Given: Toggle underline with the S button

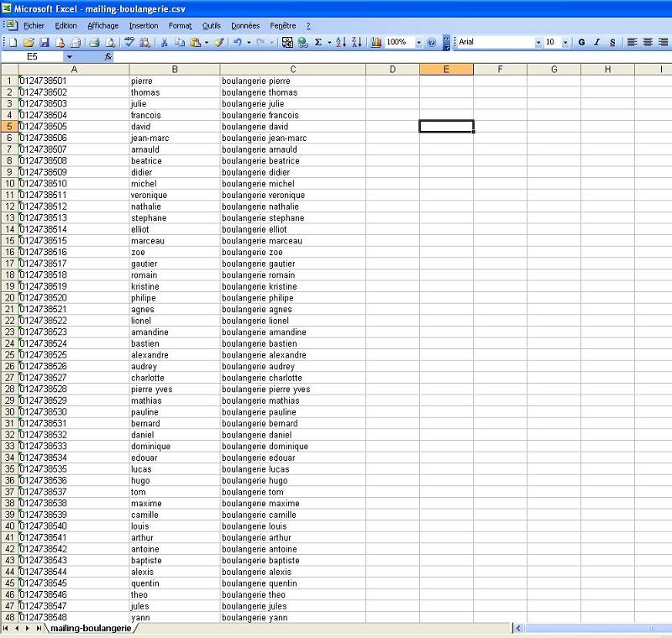Looking at the screenshot, I should [x=612, y=42].
